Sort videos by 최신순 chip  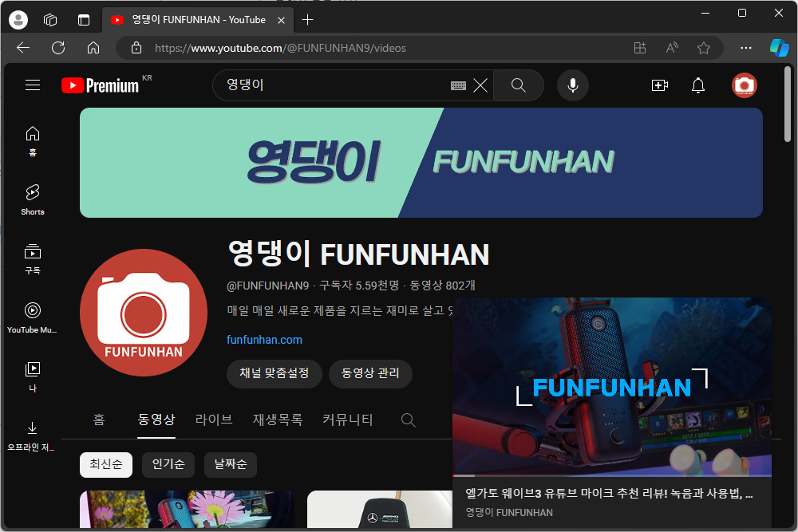tap(106, 464)
